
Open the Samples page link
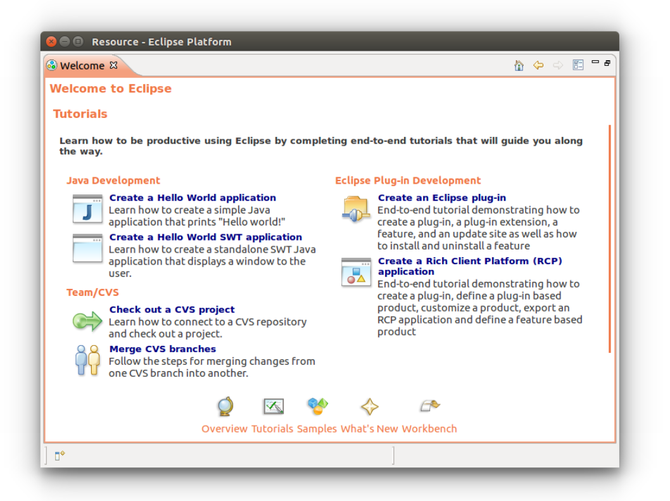point(317,429)
